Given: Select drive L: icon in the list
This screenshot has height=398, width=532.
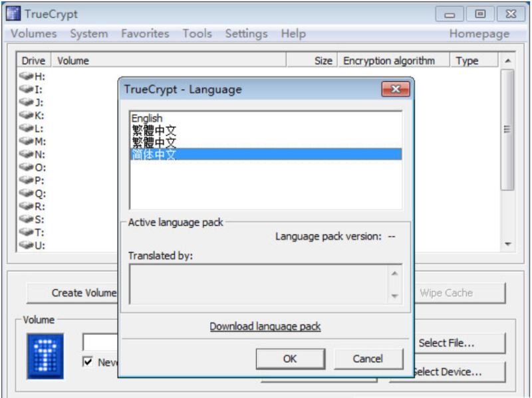Looking at the screenshot, I should [26, 128].
